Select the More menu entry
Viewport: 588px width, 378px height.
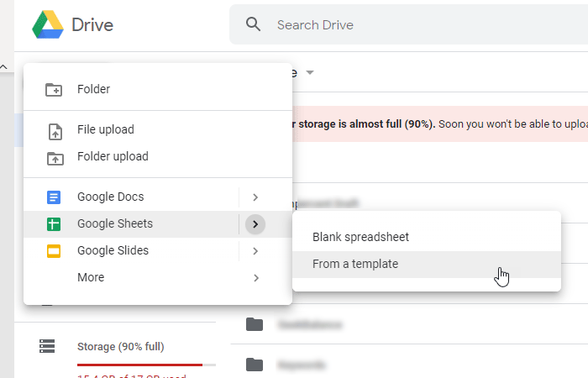click(x=91, y=278)
